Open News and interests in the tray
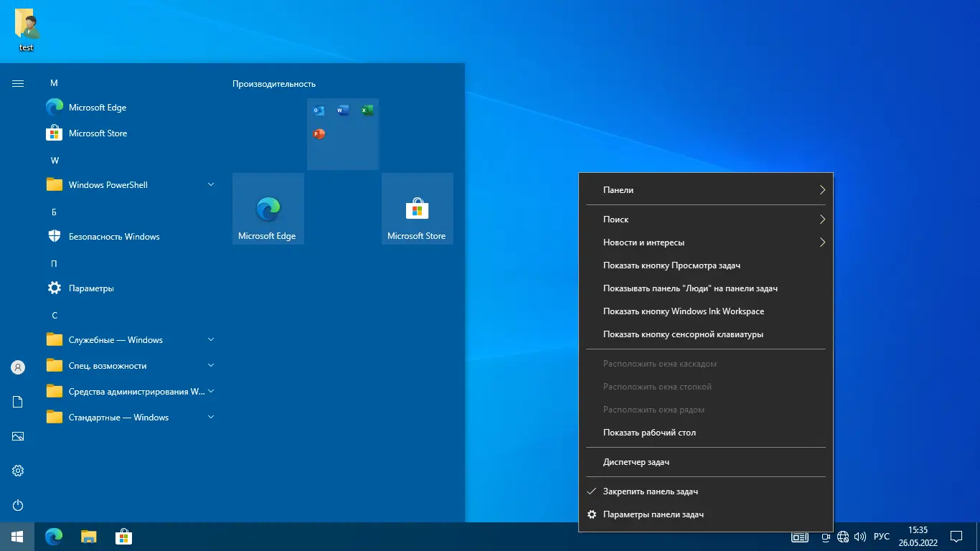This screenshot has width=980, height=551. [x=799, y=537]
